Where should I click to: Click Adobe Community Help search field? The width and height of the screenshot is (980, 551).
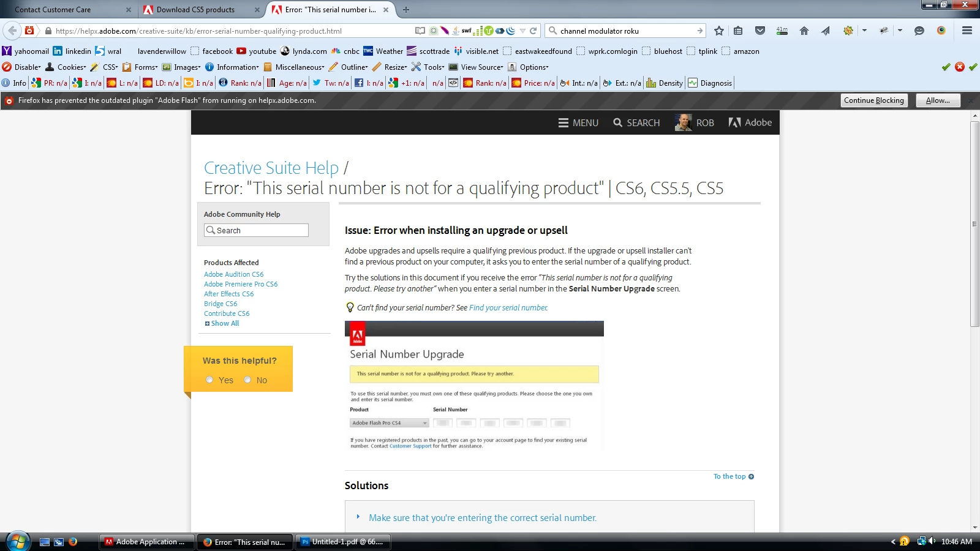256,230
